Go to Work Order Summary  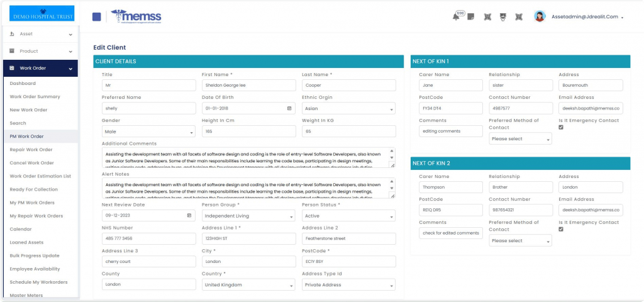point(35,96)
